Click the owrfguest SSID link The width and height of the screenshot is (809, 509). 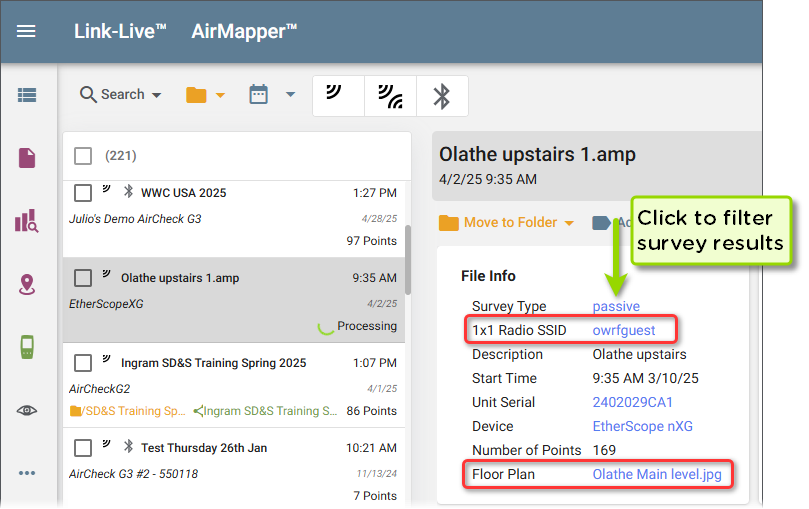coord(625,330)
